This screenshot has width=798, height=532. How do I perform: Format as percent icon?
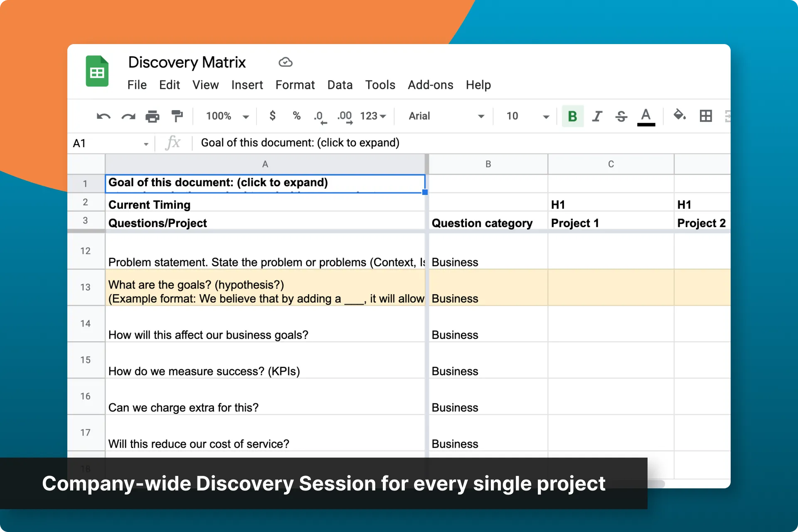296,116
